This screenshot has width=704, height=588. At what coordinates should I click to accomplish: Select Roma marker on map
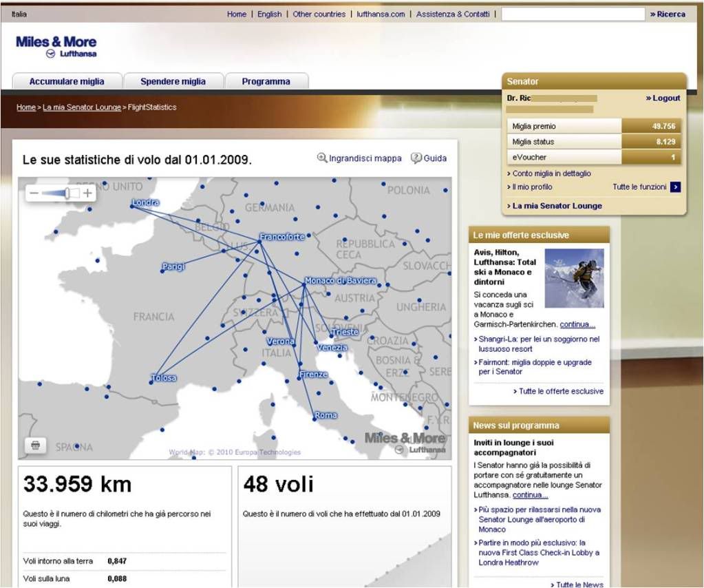click(x=314, y=419)
